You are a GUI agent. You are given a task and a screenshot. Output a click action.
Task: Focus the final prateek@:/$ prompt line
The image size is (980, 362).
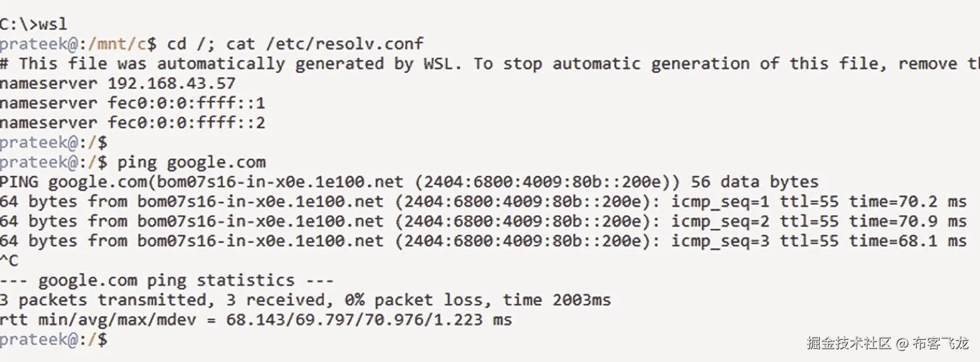coord(53,339)
